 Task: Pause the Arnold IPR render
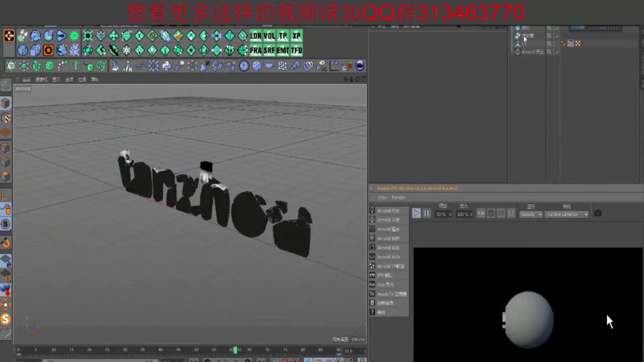click(x=426, y=214)
